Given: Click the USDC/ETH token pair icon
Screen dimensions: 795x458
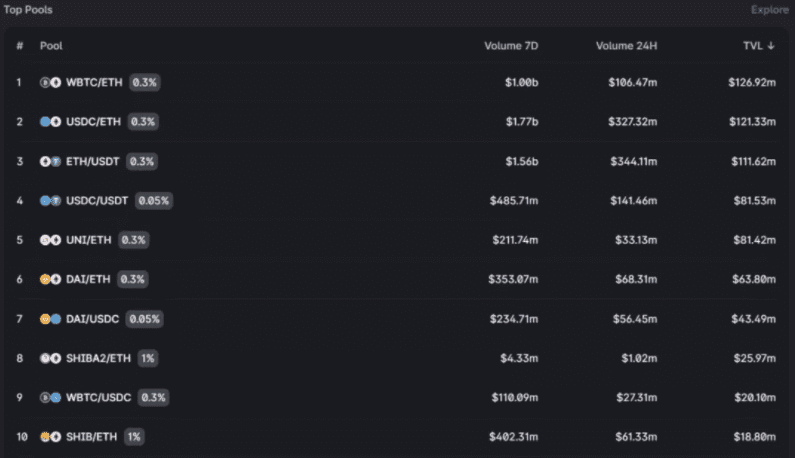Looking at the screenshot, I should [x=50, y=122].
